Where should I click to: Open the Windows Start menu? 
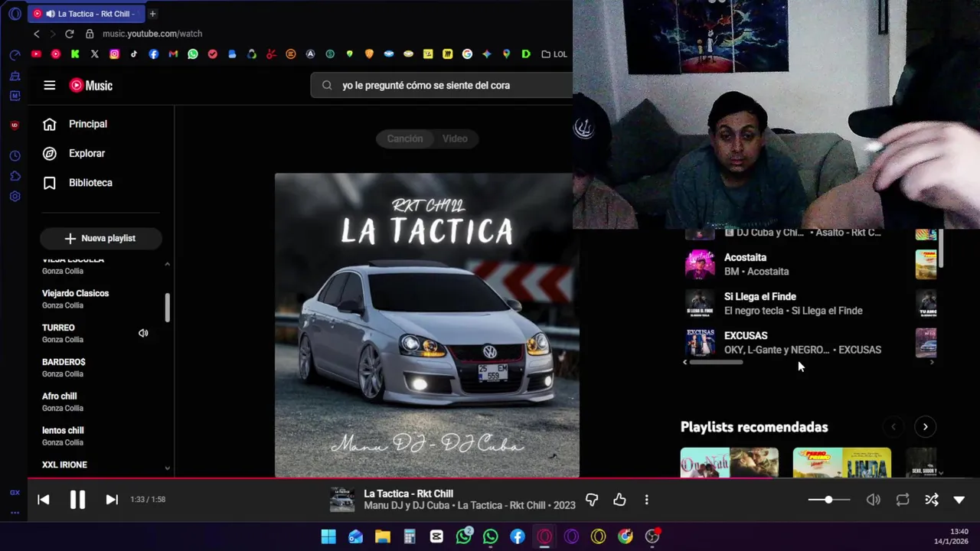(x=328, y=536)
